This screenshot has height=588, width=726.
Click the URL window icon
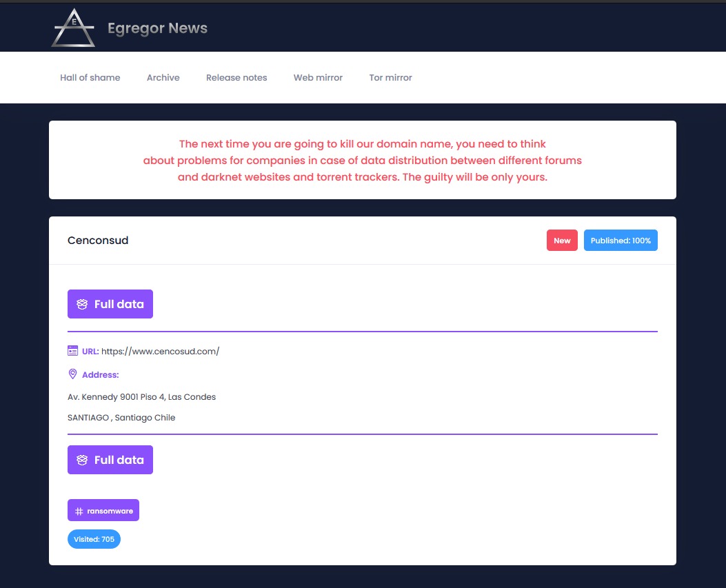(x=72, y=350)
